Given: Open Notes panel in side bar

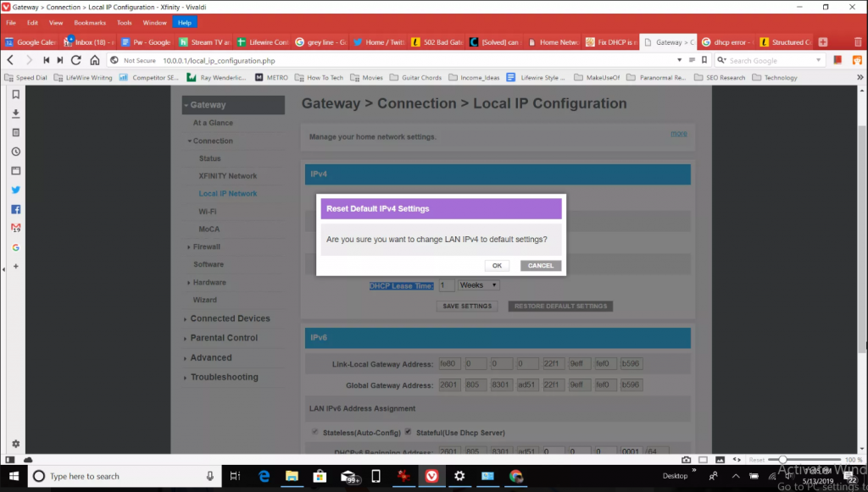Looking at the screenshot, I should point(15,133).
